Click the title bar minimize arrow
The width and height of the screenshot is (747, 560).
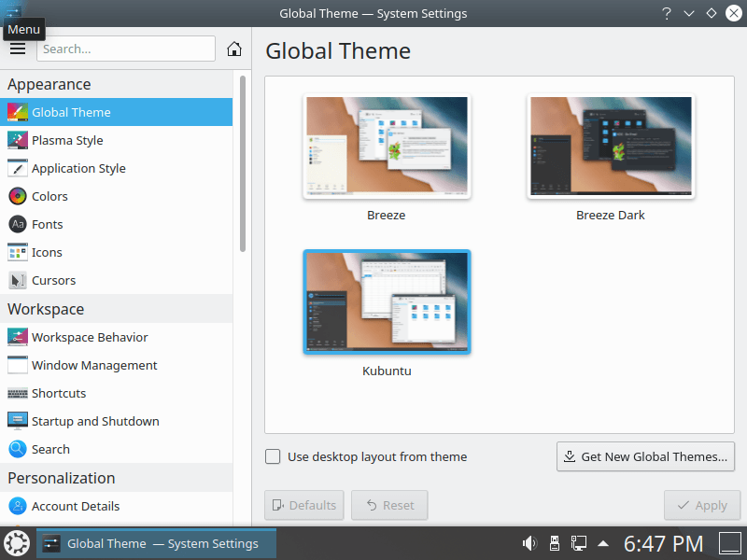click(689, 13)
